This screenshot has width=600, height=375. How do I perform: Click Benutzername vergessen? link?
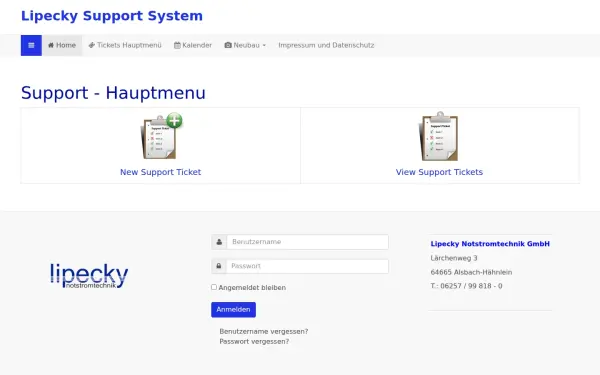click(264, 331)
